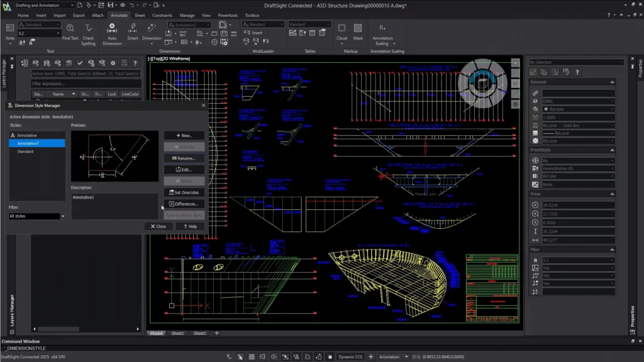The image size is (644, 362).
Task: Switch to the Constraints ribbon tab
Action: tap(162, 15)
